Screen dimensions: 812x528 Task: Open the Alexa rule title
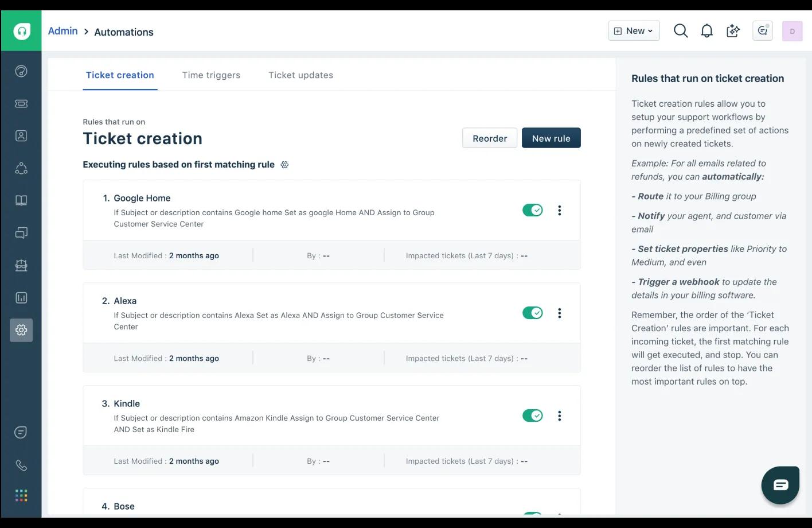pyautogui.click(x=125, y=301)
